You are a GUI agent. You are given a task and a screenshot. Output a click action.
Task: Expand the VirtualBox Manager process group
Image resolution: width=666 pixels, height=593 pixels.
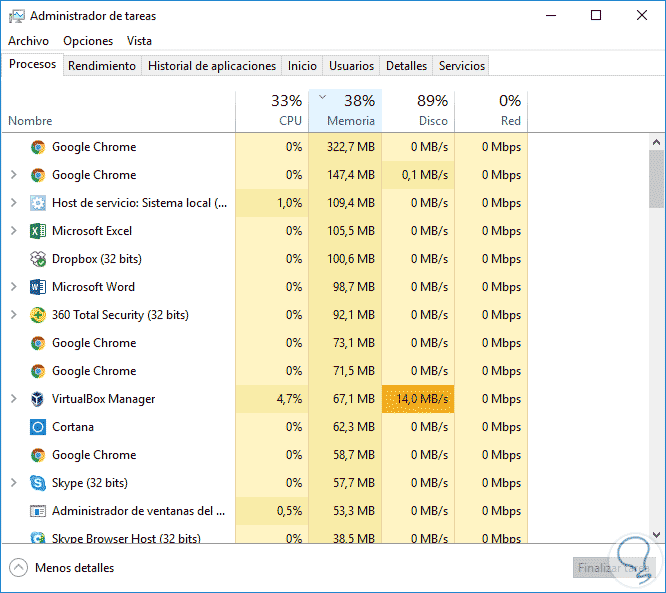[x=13, y=399]
